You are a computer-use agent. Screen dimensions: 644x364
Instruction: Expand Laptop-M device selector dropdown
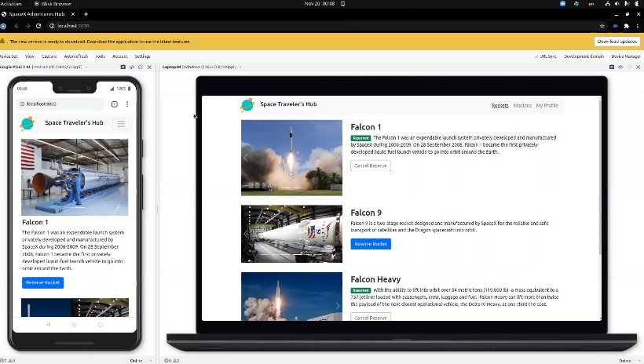240,67
